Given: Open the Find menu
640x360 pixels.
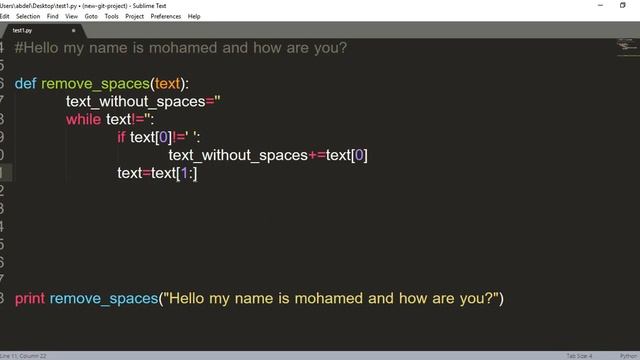Looking at the screenshot, I should (x=52, y=16).
